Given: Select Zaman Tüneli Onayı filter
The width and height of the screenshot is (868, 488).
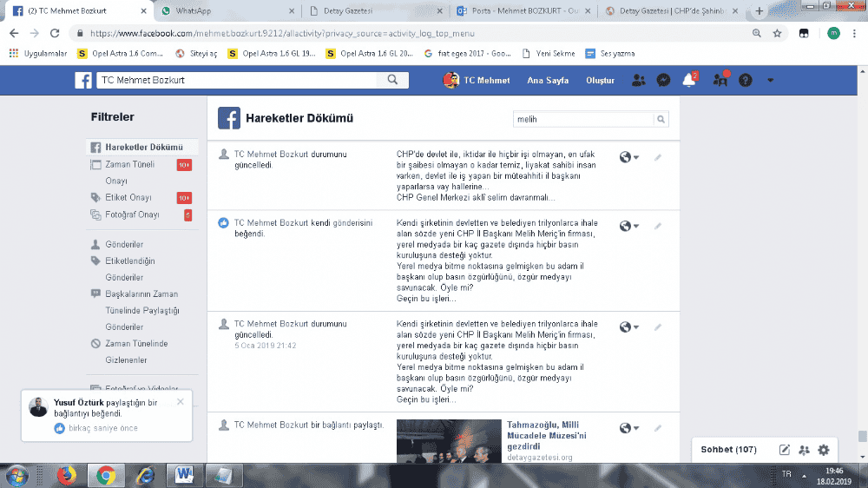Looking at the screenshot, I should [x=141, y=172].
